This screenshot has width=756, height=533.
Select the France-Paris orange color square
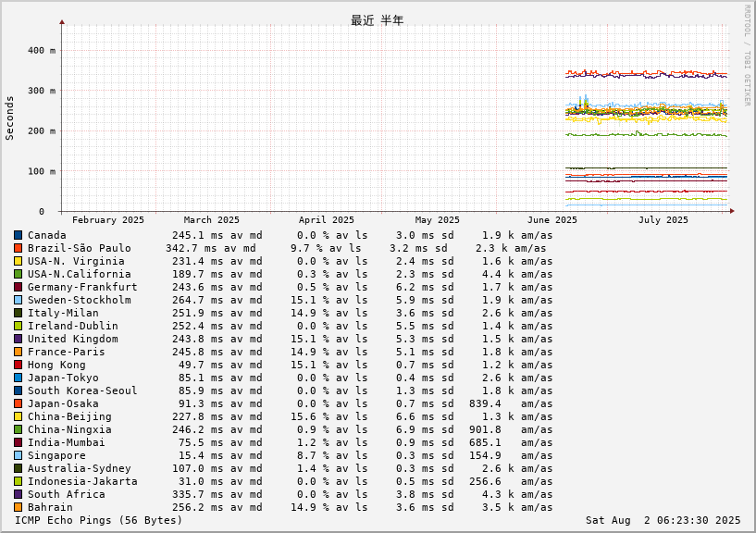[x=18, y=353]
